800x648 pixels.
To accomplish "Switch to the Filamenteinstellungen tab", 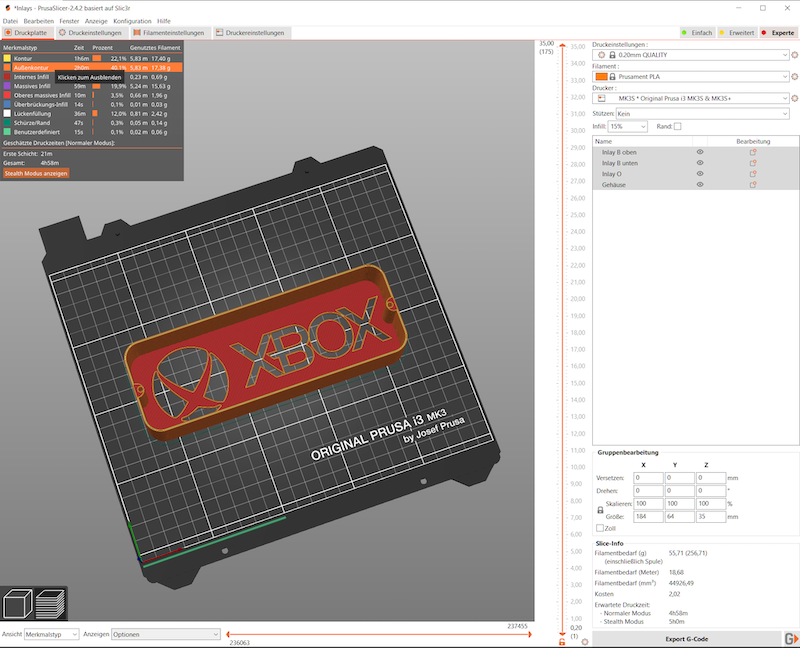I will (x=169, y=33).
